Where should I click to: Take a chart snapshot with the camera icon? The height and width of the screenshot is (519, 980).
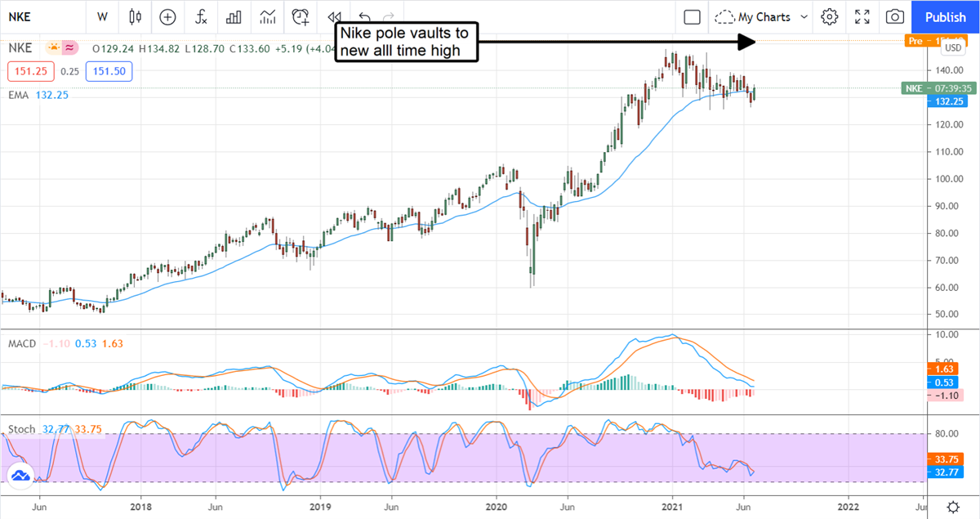tap(895, 16)
